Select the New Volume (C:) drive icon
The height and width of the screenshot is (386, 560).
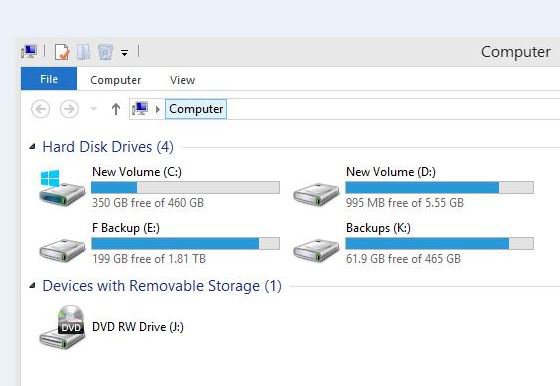pyautogui.click(x=62, y=187)
